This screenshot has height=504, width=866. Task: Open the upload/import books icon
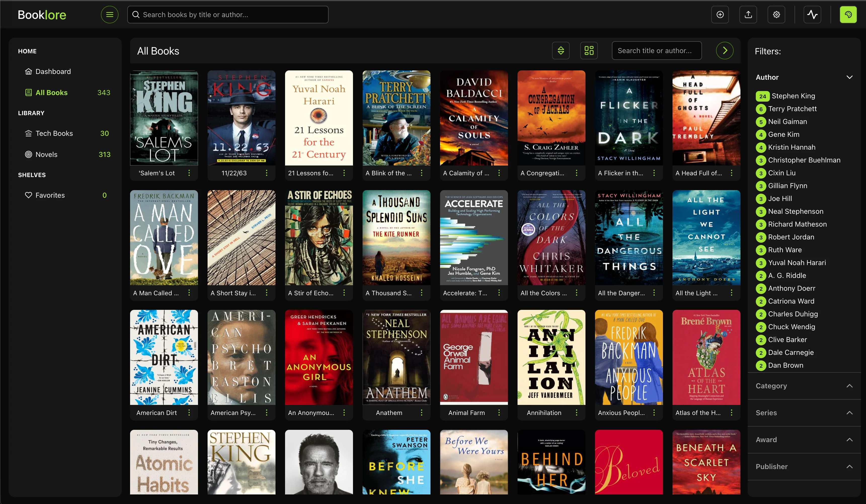point(748,14)
